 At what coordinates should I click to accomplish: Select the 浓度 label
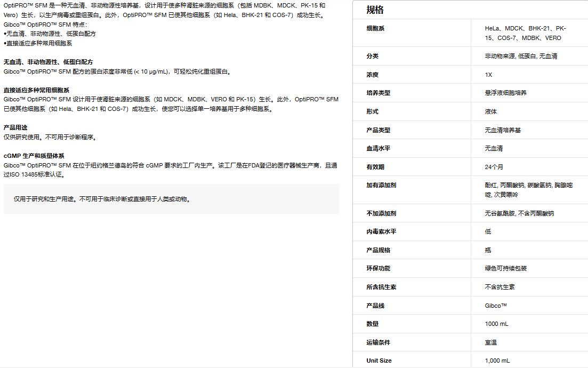[x=372, y=75]
